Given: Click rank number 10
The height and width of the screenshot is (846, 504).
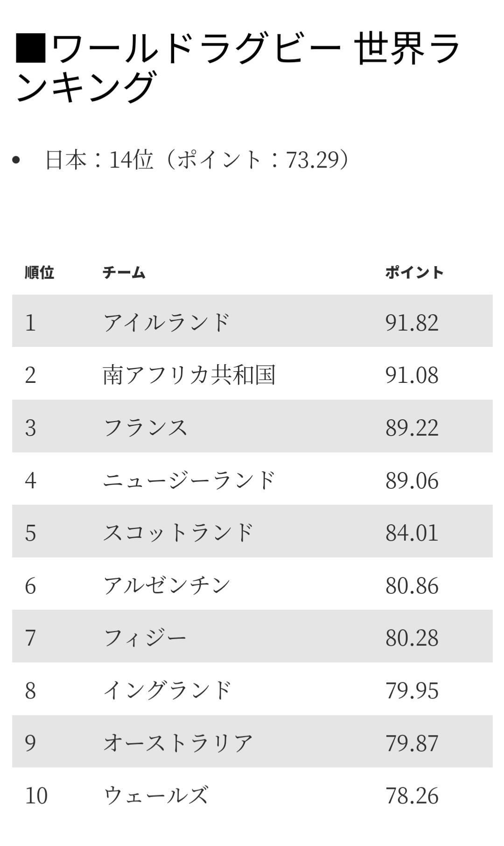Looking at the screenshot, I should pyautogui.click(x=36, y=796).
